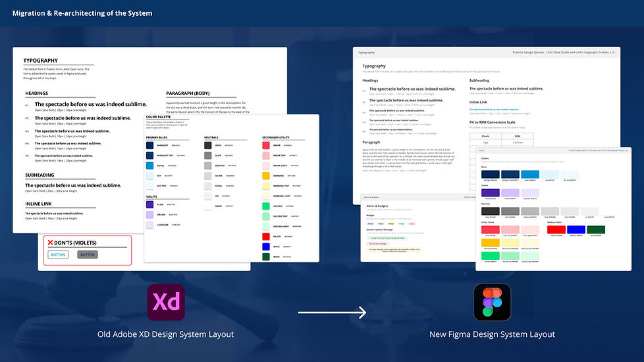
Task: Select the Sky swatch in the XD palette
Action: 150,175
